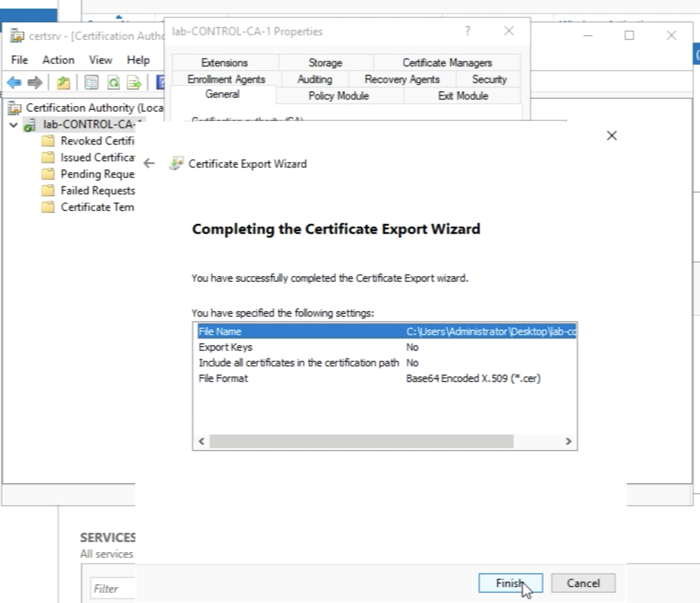Open the Action menu
Screen dimensions: 700x603
tap(58, 60)
